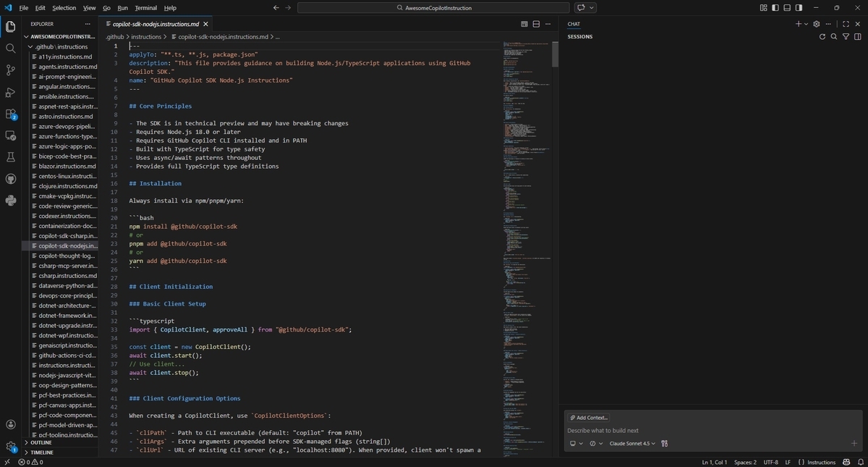Open the Accounts menu

click(x=10, y=425)
